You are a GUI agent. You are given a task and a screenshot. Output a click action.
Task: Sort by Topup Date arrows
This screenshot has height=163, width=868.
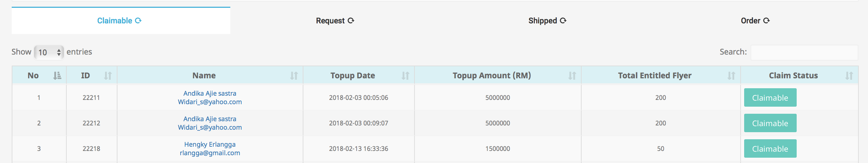tap(405, 75)
